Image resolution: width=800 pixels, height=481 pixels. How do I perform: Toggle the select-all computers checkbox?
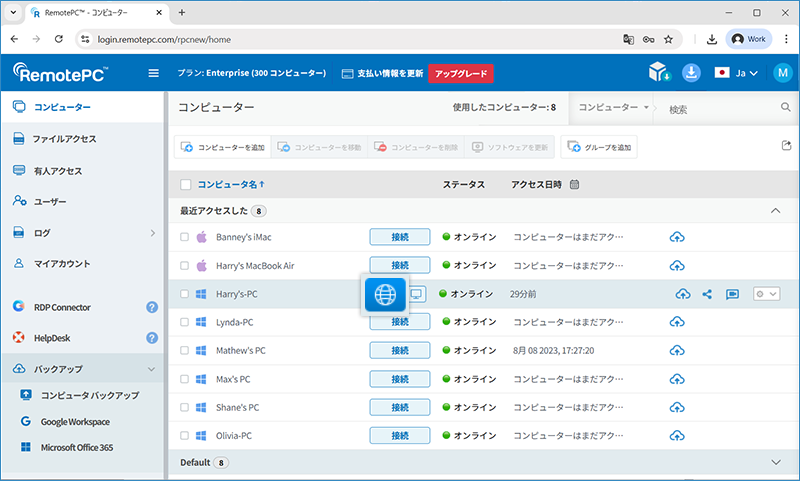point(186,185)
